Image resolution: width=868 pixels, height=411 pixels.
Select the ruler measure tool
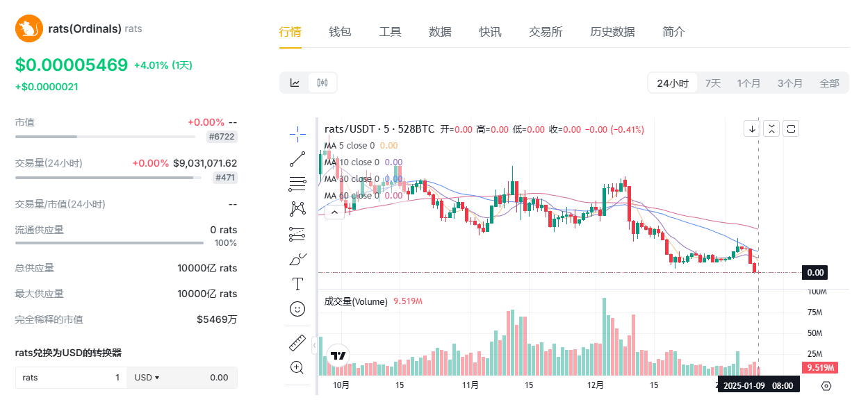tap(297, 343)
